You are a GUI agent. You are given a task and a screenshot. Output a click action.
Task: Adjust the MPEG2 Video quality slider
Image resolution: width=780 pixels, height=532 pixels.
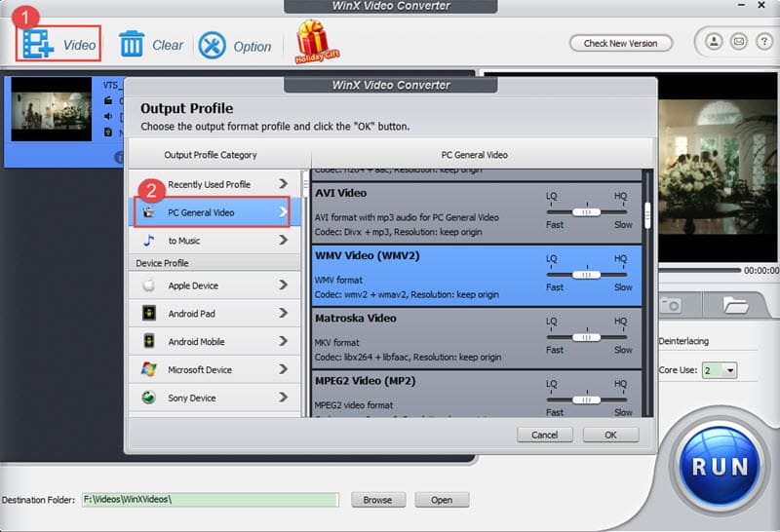(587, 400)
